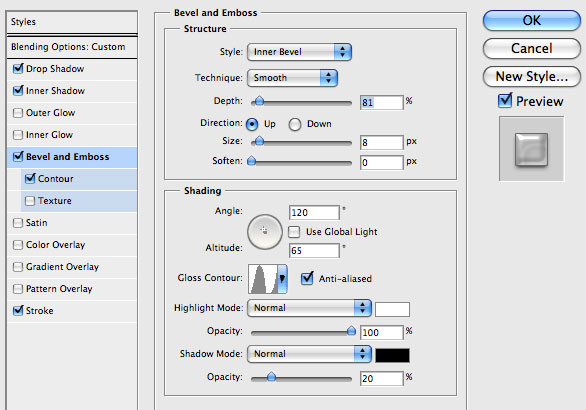Image resolution: width=586 pixels, height=410 pixels.
Task: Click the Depth percentage input field
Action: click(x=382, y=102)
